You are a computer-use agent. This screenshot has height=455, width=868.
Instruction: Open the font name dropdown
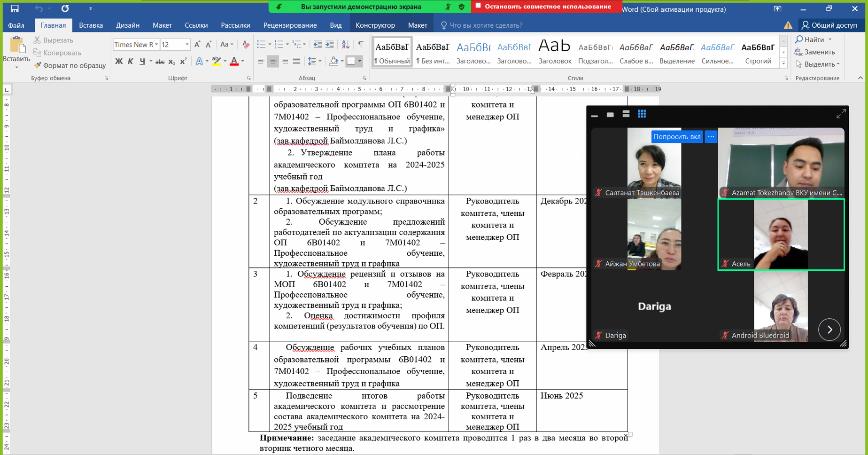pyautogui.click(x=156, y=45)
